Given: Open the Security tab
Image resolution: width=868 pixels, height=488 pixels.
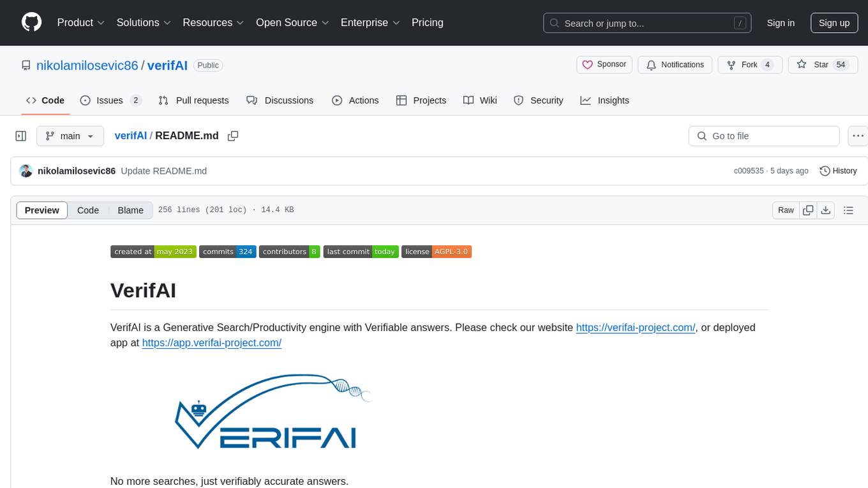Looking at the screenshot, I should tap(539, 100).
